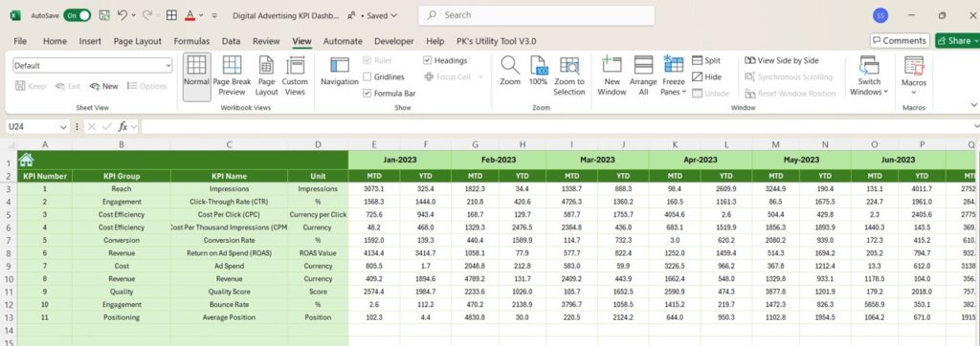The height and width of the screenshot is (346, 980).
Task: Open PK's Utility Tool V3.0 tab
Action: [497, 41]
